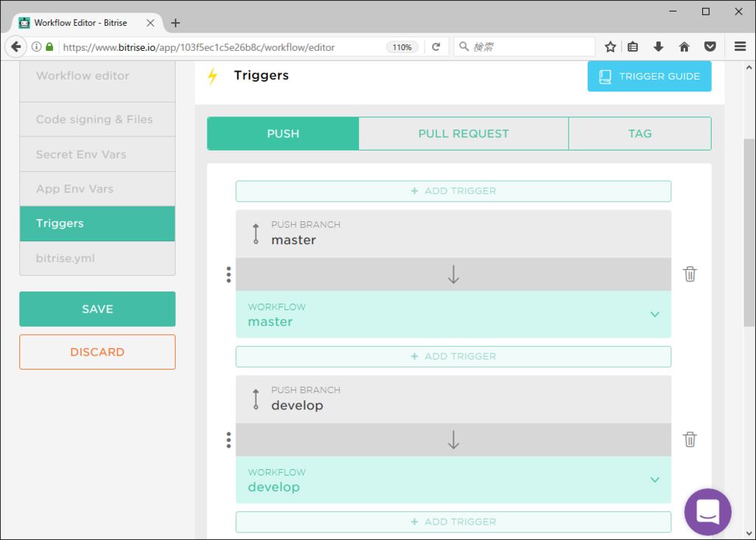The height and width of the screenshot is (540, 756).
Task: Open the bookmarks list icon
Action: pyautogui.click(x=633, y=46)
